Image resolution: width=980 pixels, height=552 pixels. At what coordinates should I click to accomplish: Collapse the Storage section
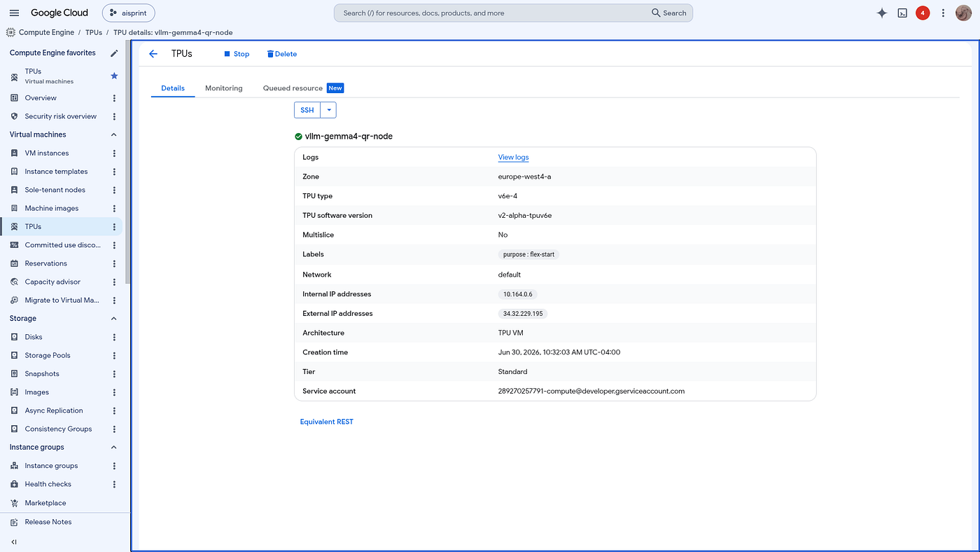pos(114,319)
